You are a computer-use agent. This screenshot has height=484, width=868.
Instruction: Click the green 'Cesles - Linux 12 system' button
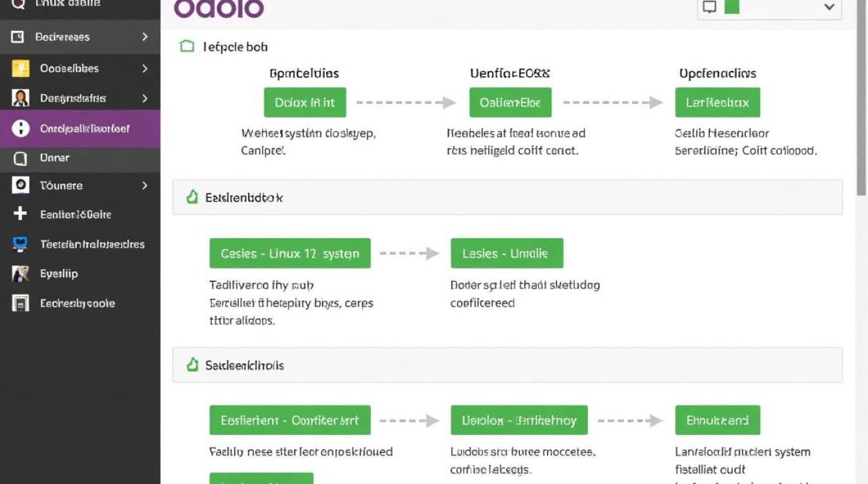tap(290, 254)
